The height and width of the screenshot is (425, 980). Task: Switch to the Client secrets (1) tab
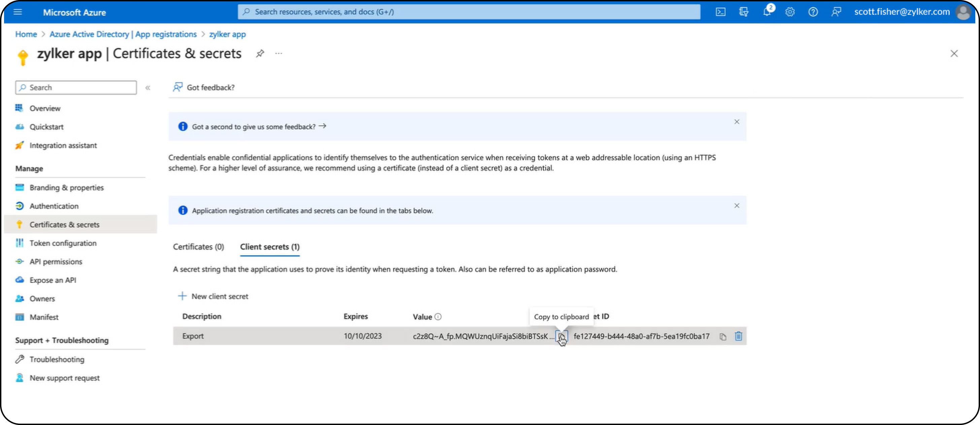point(270,247)
